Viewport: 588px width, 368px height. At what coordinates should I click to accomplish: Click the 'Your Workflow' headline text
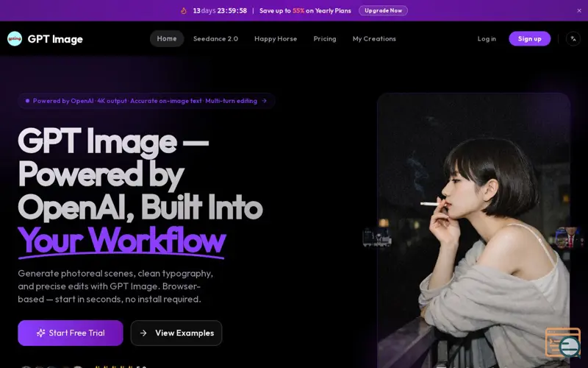pyautogui.click(x=121, y=241)
